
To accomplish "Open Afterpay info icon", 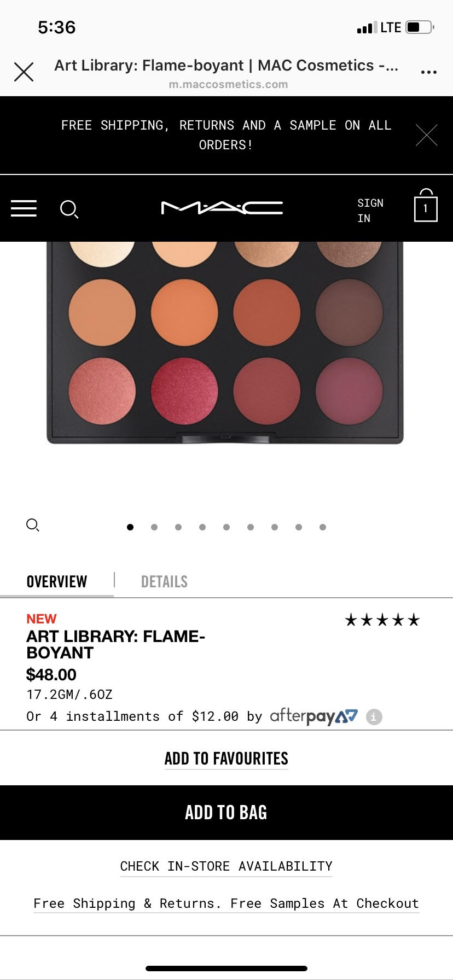I will click(374, 716).
